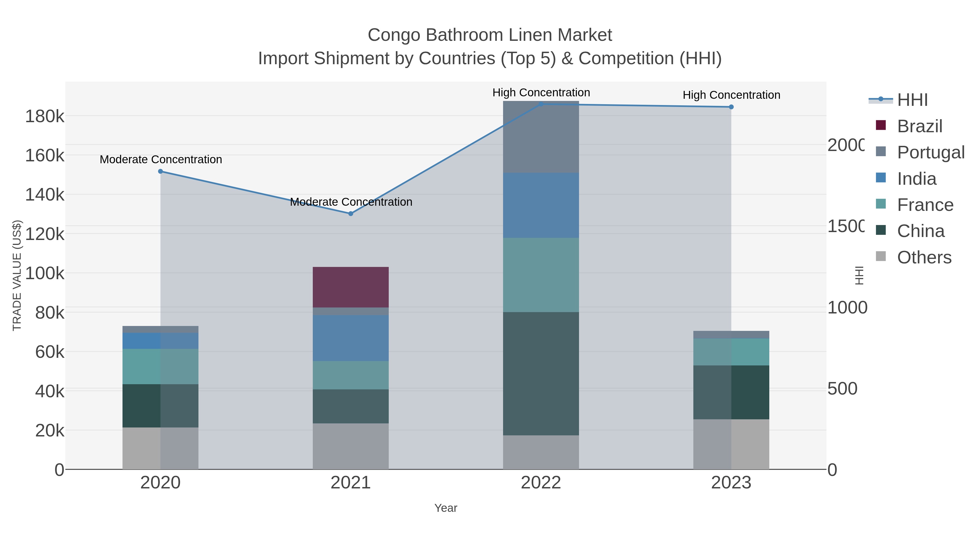Viewport: 980px width, 551px height.
Task: Click the 'High Concentration' annotation above 2023
Action: [x=731, y=95]
